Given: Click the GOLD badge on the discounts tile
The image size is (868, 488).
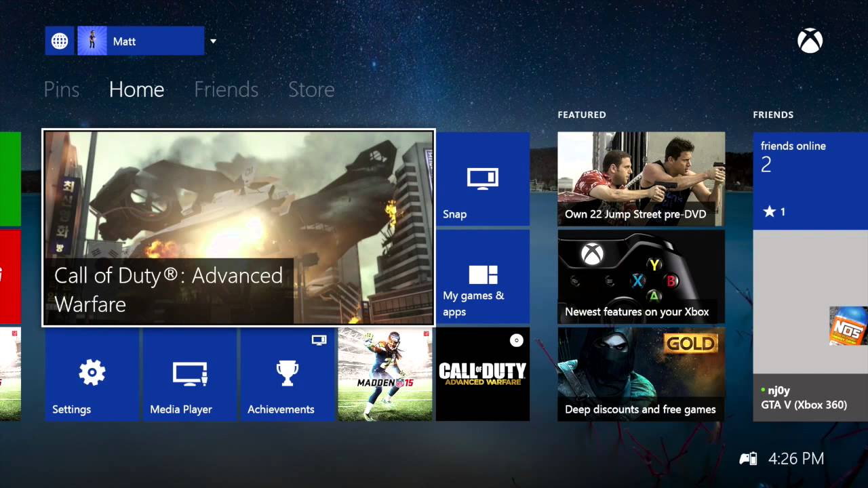Looking at the screenshot, I should [691, 344].
